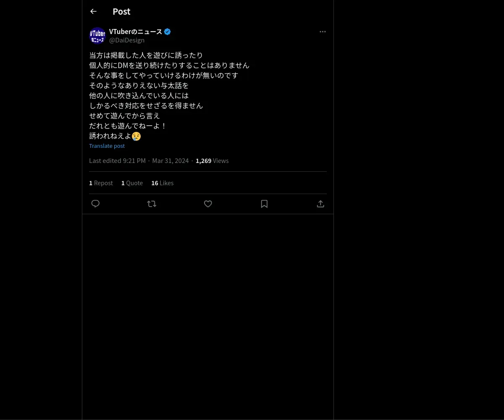Bookmark this post
The image size is (504, 420).
pyautogui.click(x=264, y=204)
